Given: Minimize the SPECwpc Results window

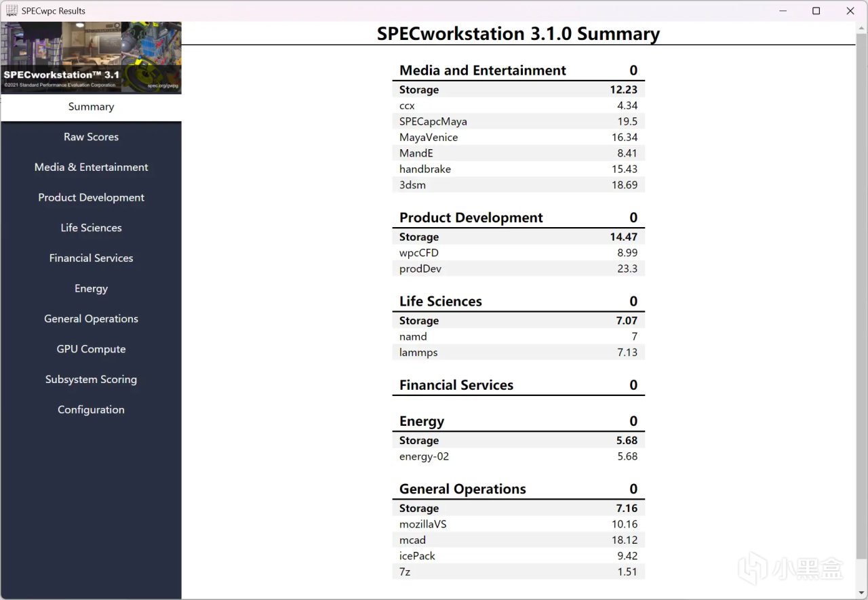Looking at the screenshot, I should pos(783,11).
